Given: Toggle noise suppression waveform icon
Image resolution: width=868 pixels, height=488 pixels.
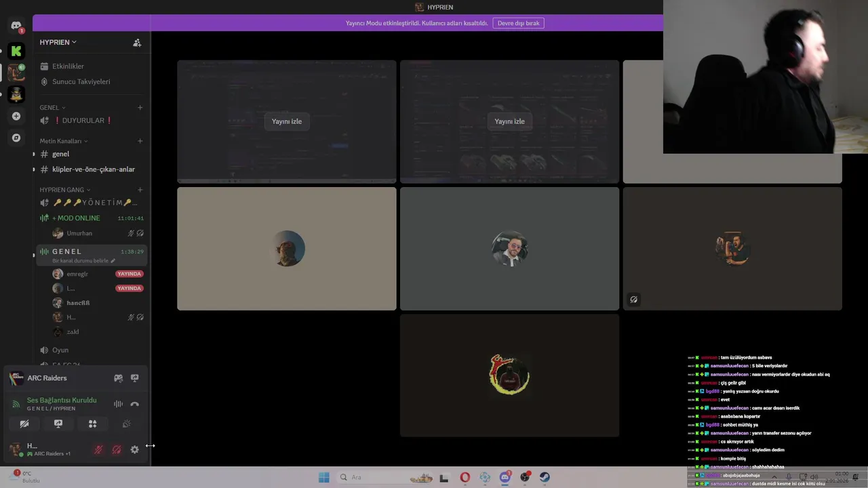Looking at the screenshot, I should tap(118, 404).
